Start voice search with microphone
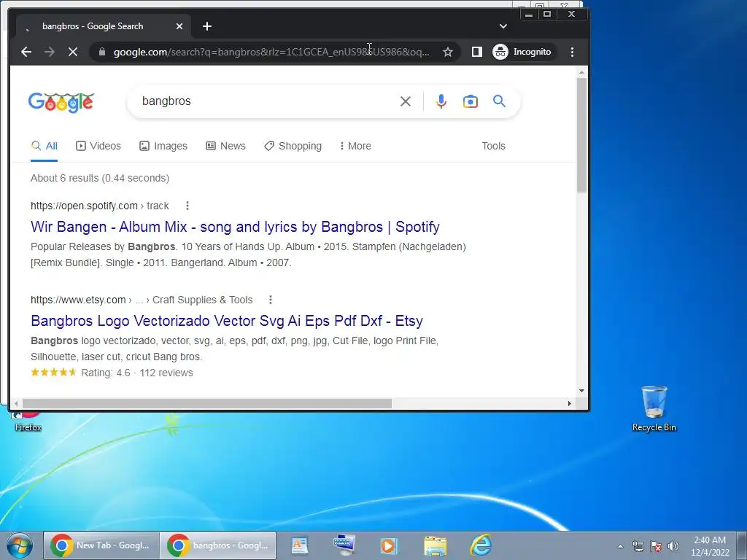Screen dimensions: 747x560 [441, 101]
